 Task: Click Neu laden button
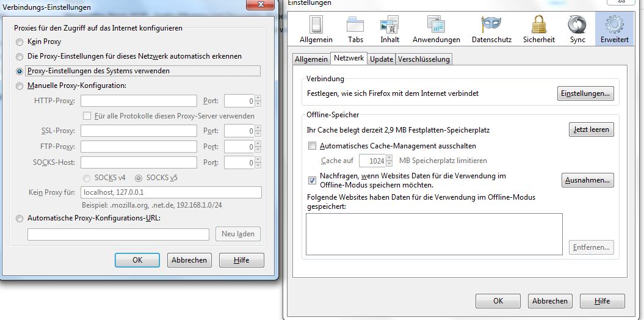pos(238,234)
